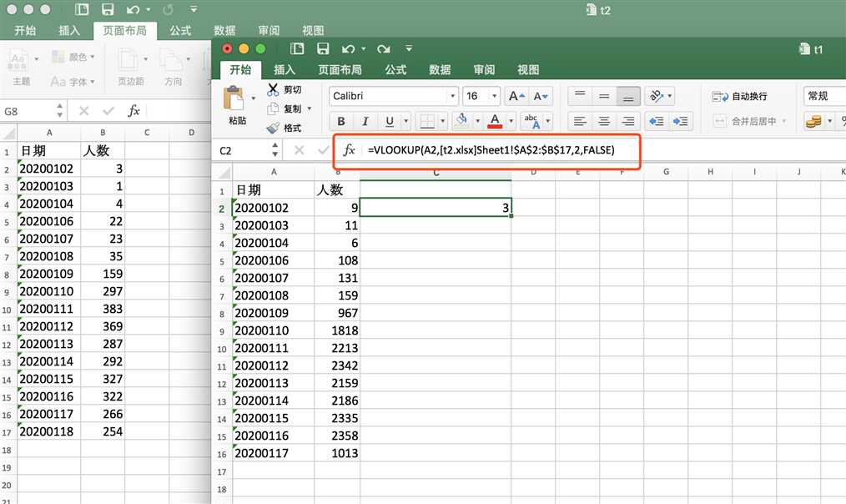The height and width of the screenshot is (504, 846).
Task: Click the redo arrow in t1 title bar
Action: coord(384,49)
